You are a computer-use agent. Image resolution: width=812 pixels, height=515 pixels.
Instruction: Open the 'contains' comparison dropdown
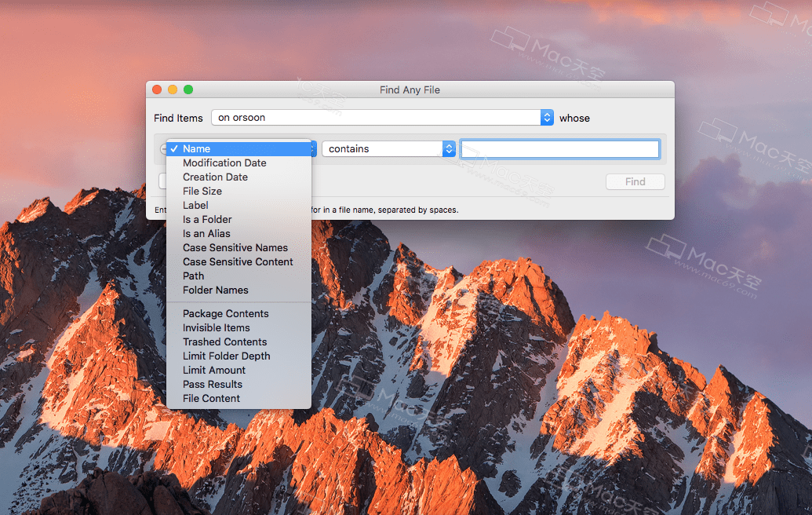(x=388, y=148)
